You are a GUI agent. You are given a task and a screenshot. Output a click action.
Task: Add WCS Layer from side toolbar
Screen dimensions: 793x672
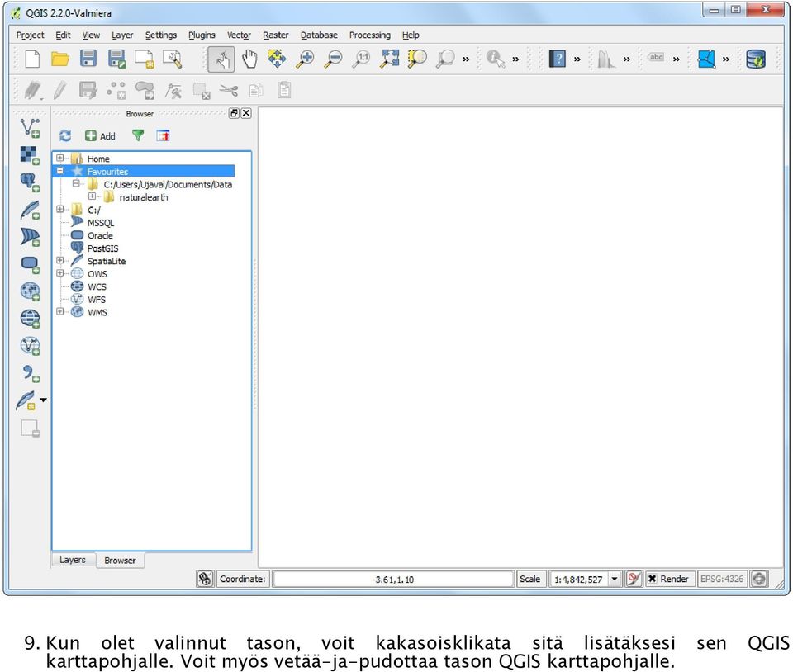pyautogui.click(x=30, y=319)
